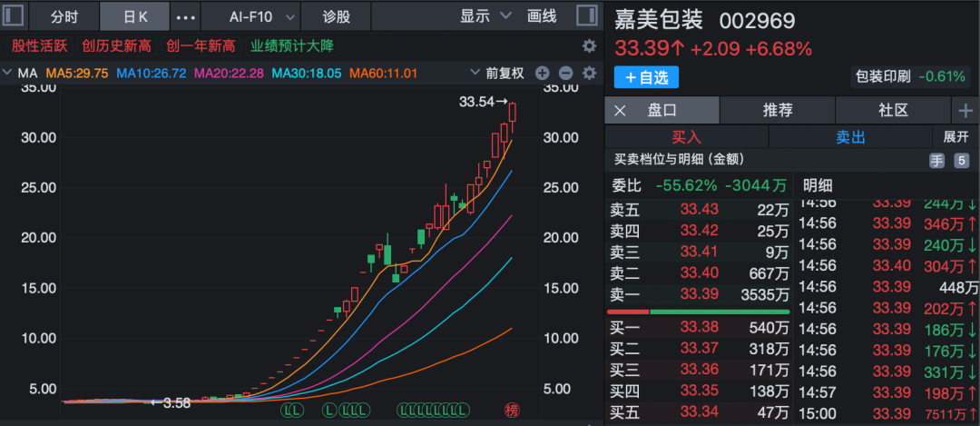The image size is (980, 426).
Task: Close the 盘口 tab with X icon
Action: click(x=621, y=111)
